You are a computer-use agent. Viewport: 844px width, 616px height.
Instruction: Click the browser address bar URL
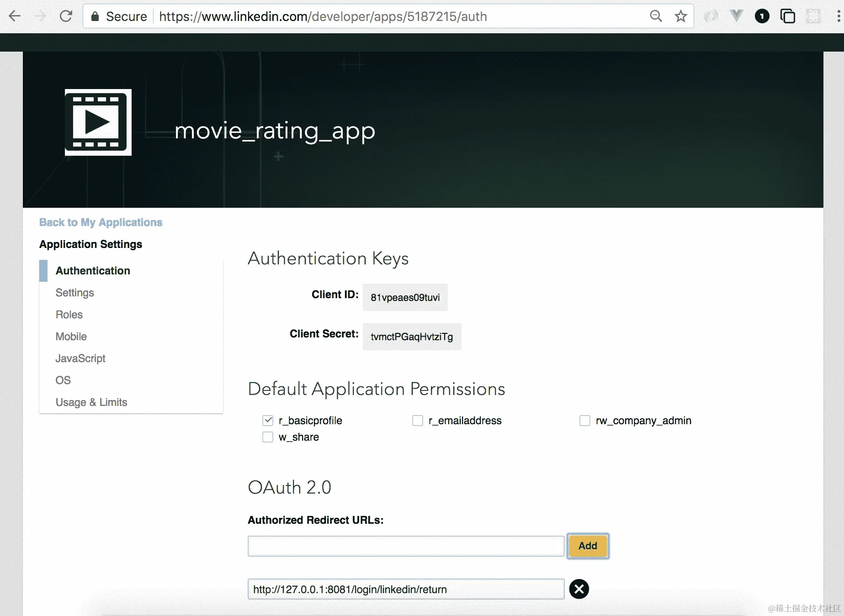(x=323, y=16)
